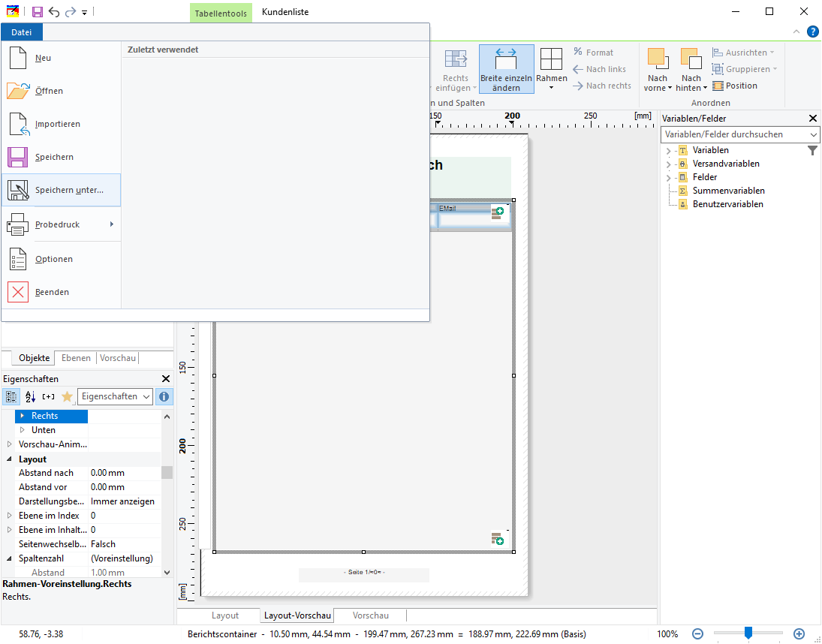Toggle the info icon in Eigenschaften toolbar

[164, 396]
